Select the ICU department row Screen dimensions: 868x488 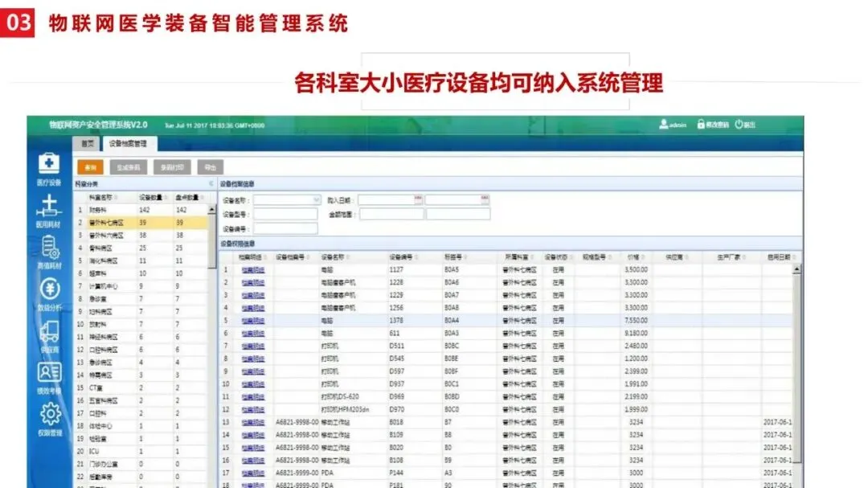click(x=141, y=452)
